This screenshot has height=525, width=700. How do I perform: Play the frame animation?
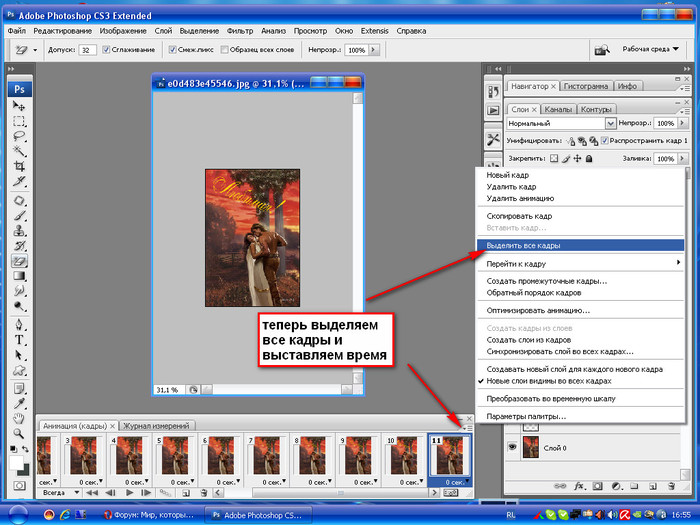(x=129, y=493)
